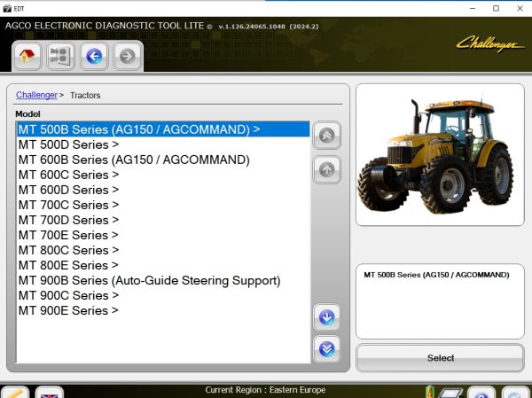Click the laptop adapter status icon
The image size is (532, 398).
pyautogui.click(x=450, y=393)
